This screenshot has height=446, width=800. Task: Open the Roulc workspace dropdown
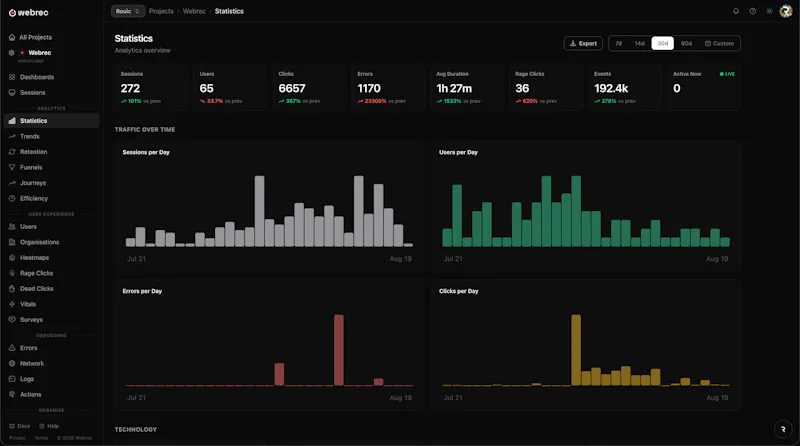tap(128, 11)
